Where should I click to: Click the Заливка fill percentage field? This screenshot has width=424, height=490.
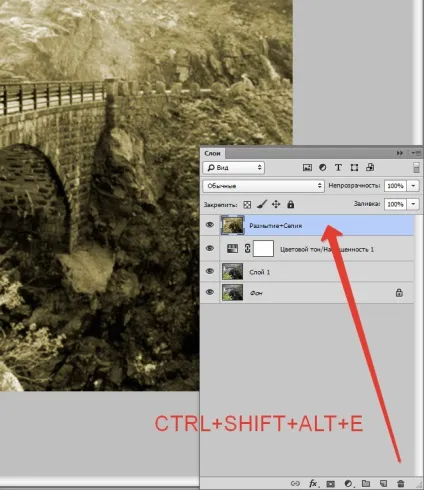395,204
